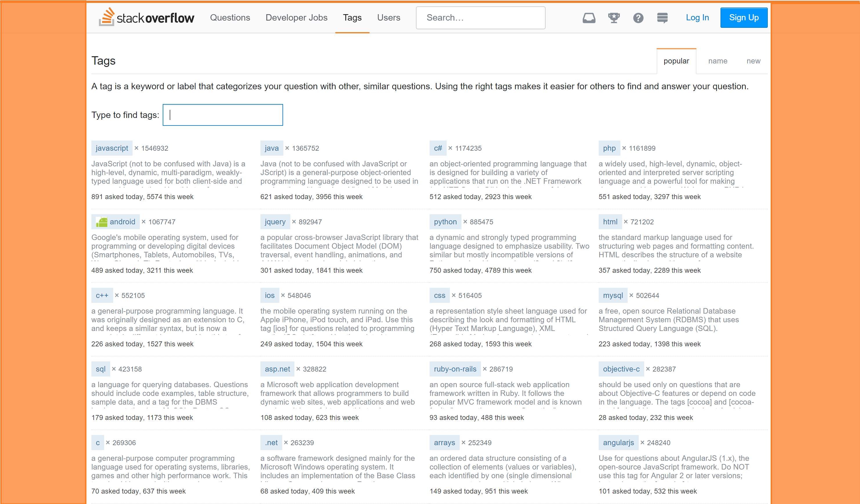
Task: Click the Sign Up button
Action: pos(744,18)
